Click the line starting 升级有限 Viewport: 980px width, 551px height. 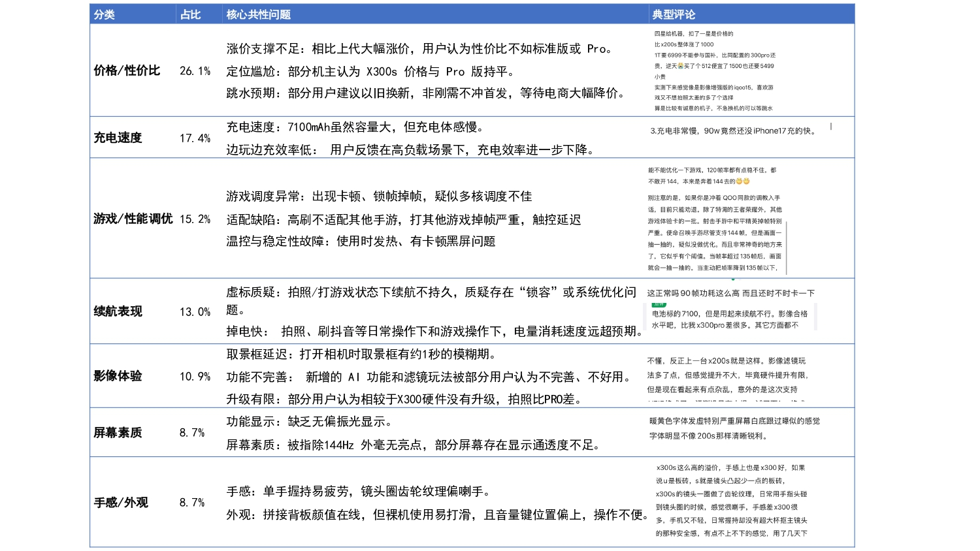click(x=404, y=400)
